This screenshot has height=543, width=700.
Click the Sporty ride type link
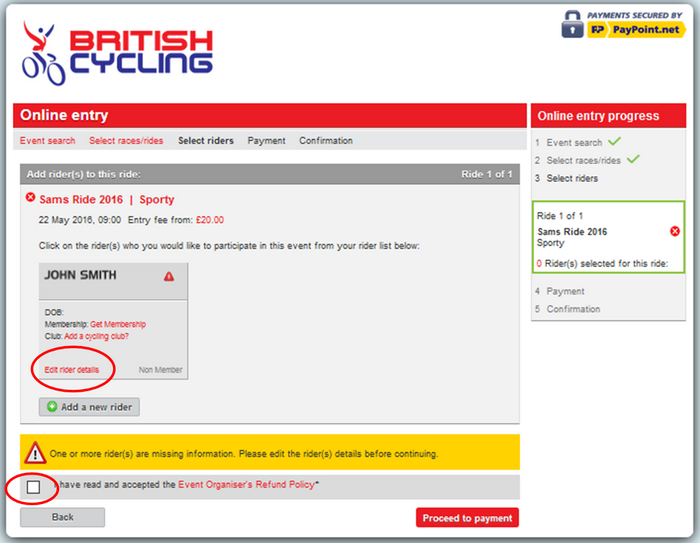(x=157, y=200)
